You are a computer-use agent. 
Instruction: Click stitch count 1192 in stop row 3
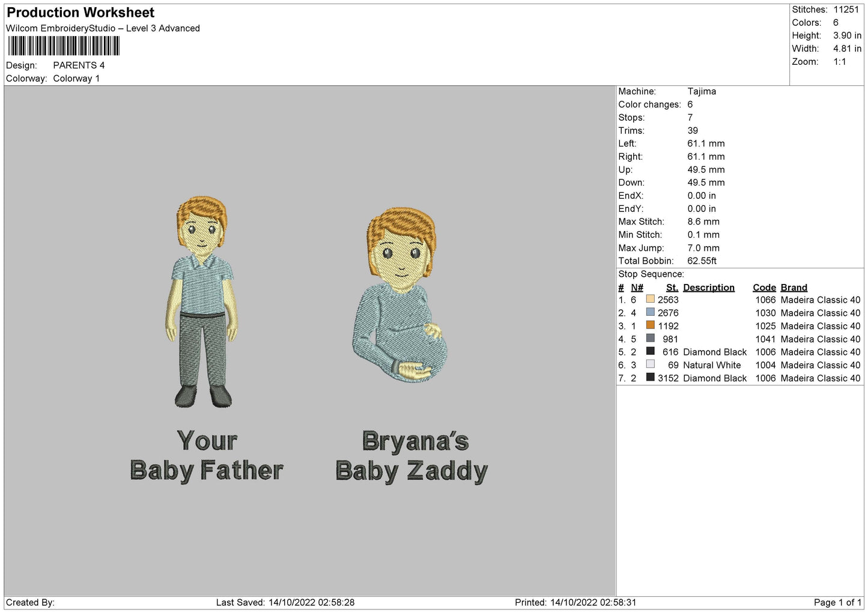tap(669, 326)
